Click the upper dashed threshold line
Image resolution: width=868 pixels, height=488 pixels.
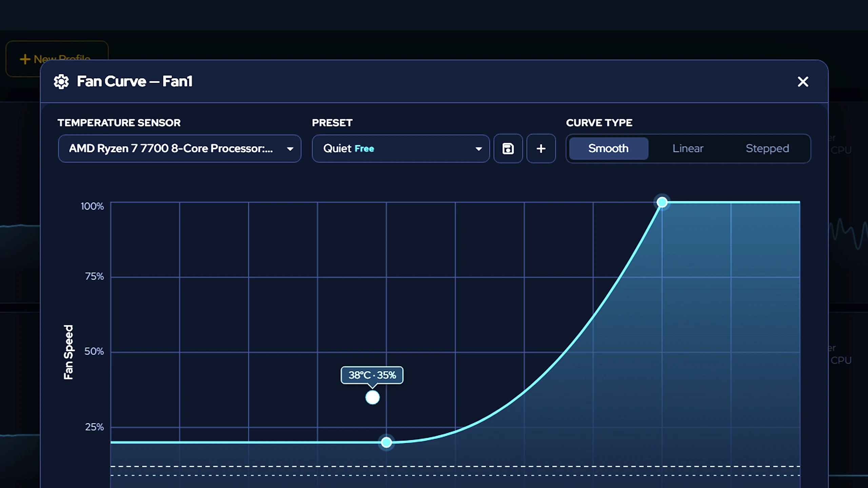(x=455, y=467)
